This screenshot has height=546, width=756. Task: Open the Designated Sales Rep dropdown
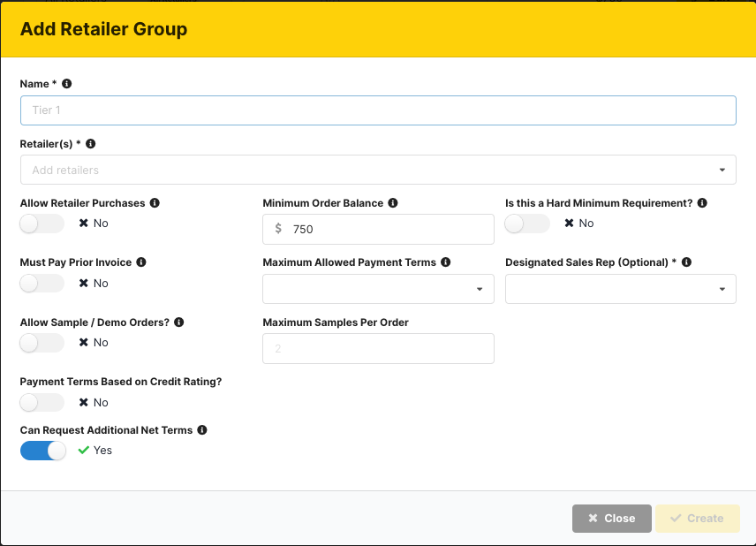[x=620, y=289]
